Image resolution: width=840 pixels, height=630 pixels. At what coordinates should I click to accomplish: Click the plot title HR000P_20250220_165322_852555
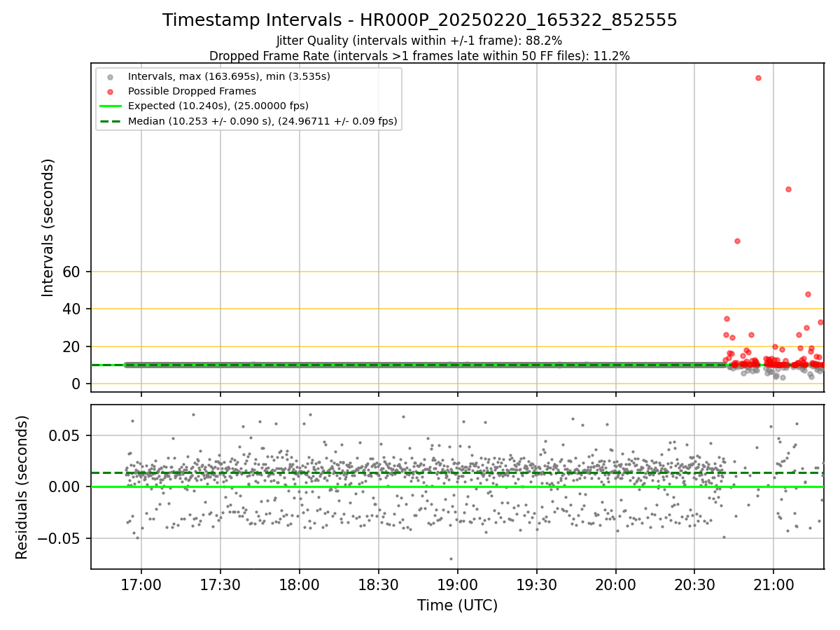420,20
